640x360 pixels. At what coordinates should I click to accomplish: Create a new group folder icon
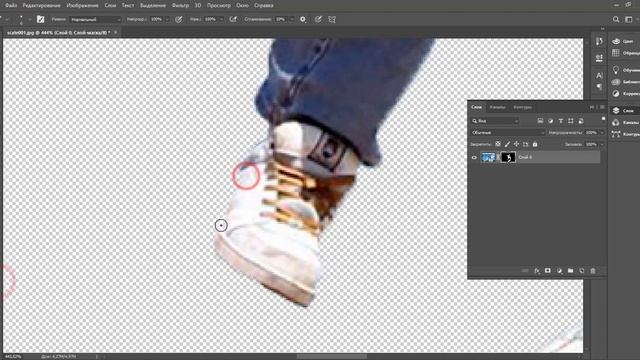point(571,271)
